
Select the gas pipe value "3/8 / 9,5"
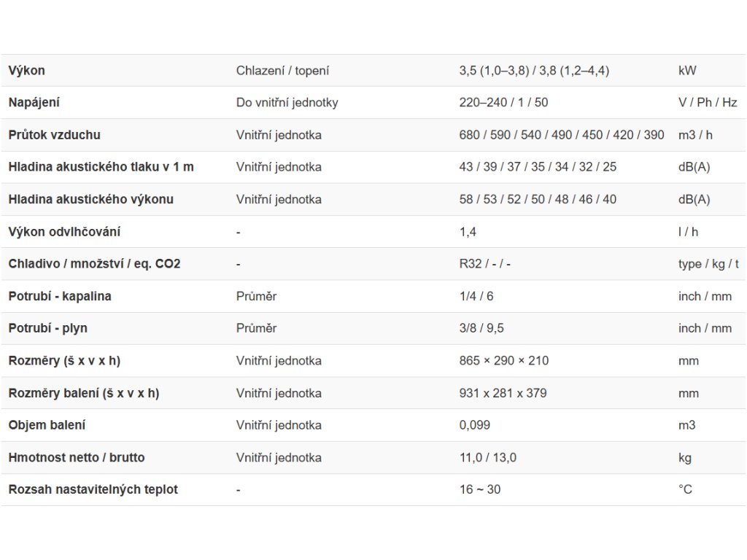click(x=481, y=328)
